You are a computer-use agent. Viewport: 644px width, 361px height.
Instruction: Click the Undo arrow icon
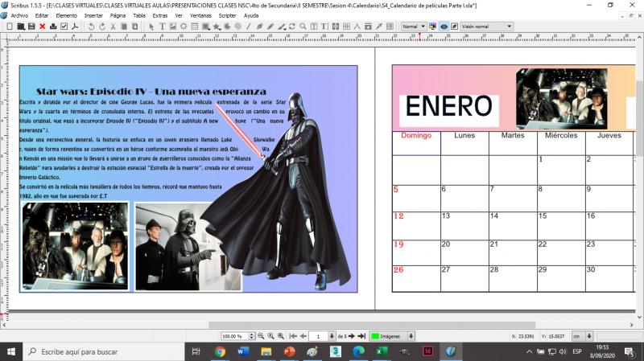91,27
